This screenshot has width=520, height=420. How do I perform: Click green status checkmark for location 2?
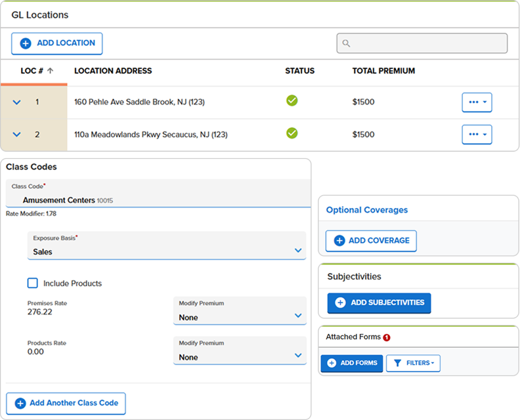(292, 133)
